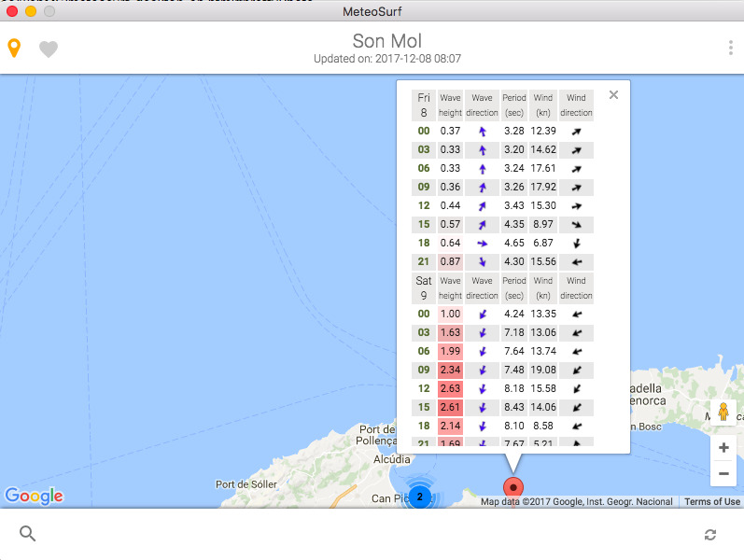
Task: Click wave height value 0.87
Action: (x=450, y=261)
